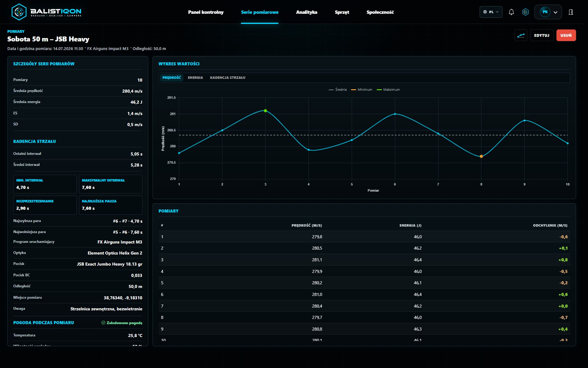Open the notifications bell

tap(511, 12)
